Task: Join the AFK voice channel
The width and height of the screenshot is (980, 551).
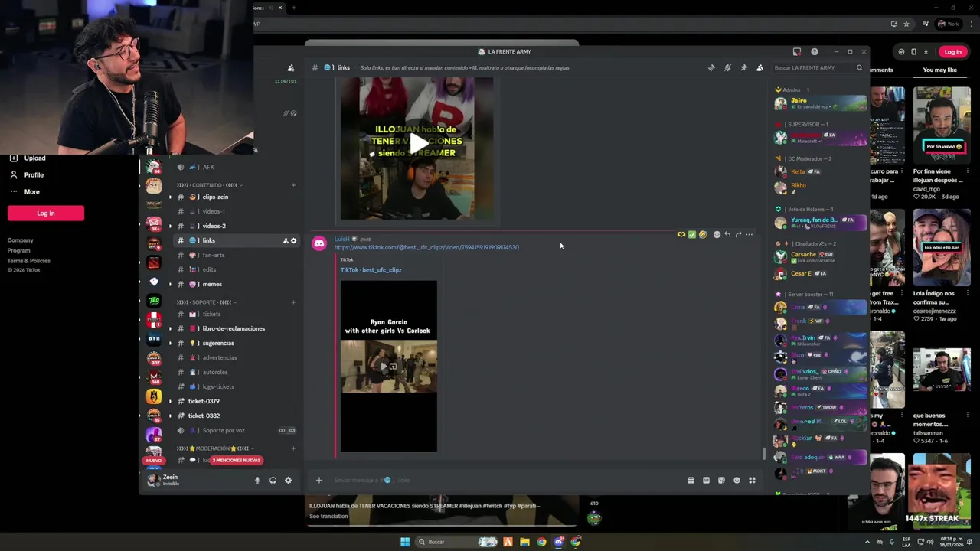Action: pyautogui.click(x=236, y=167)
